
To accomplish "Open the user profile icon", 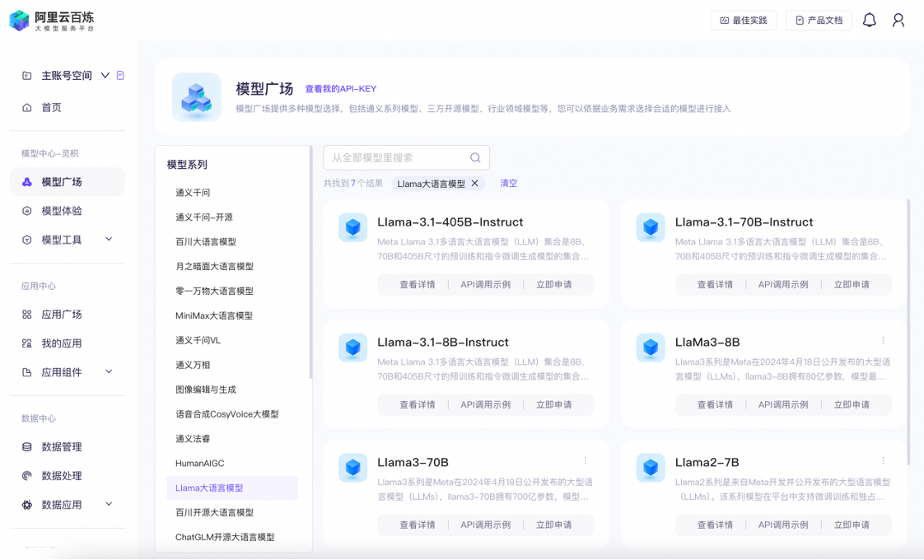I will [x=898, y=20].
